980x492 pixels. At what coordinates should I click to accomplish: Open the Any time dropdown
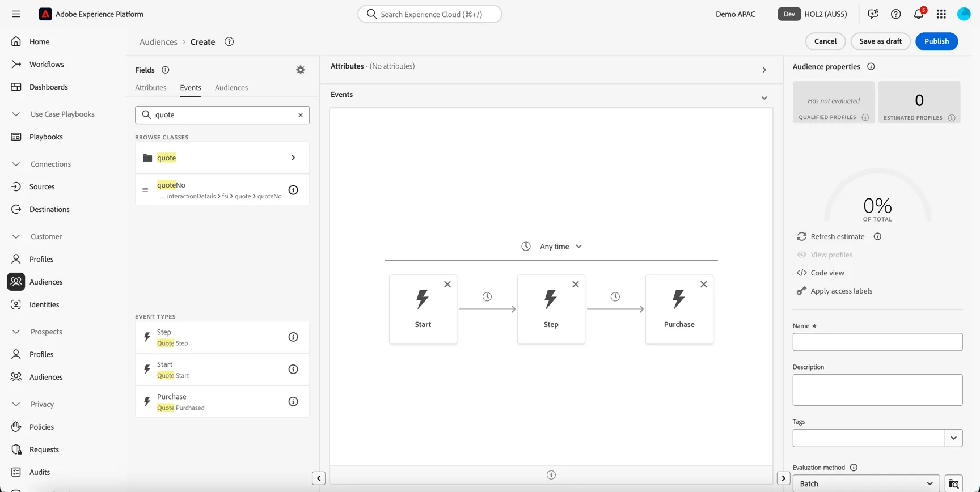(551, 247)
